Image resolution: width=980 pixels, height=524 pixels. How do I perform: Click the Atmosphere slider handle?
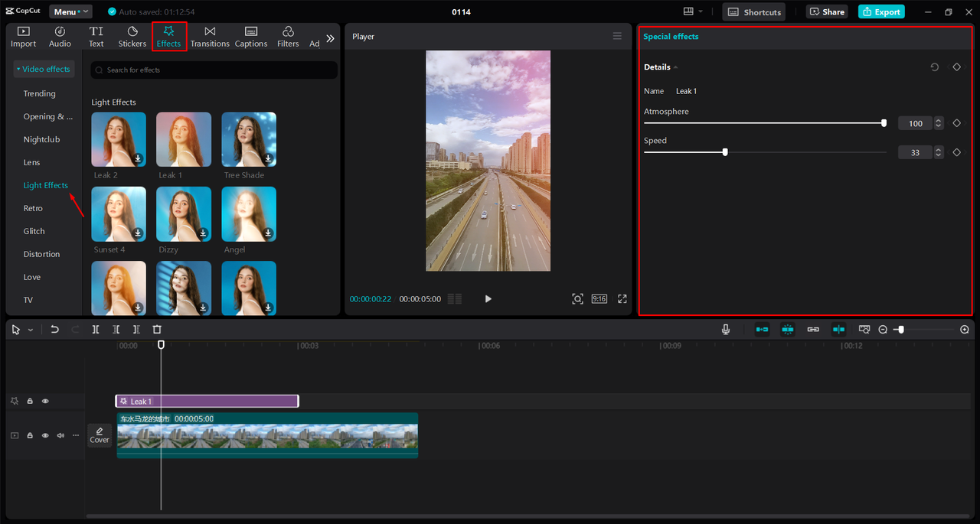click(x=884, y=122)
